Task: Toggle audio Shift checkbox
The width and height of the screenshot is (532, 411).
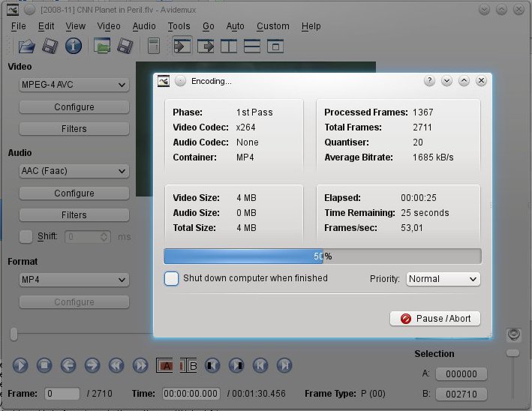Action: click(26, 236)
